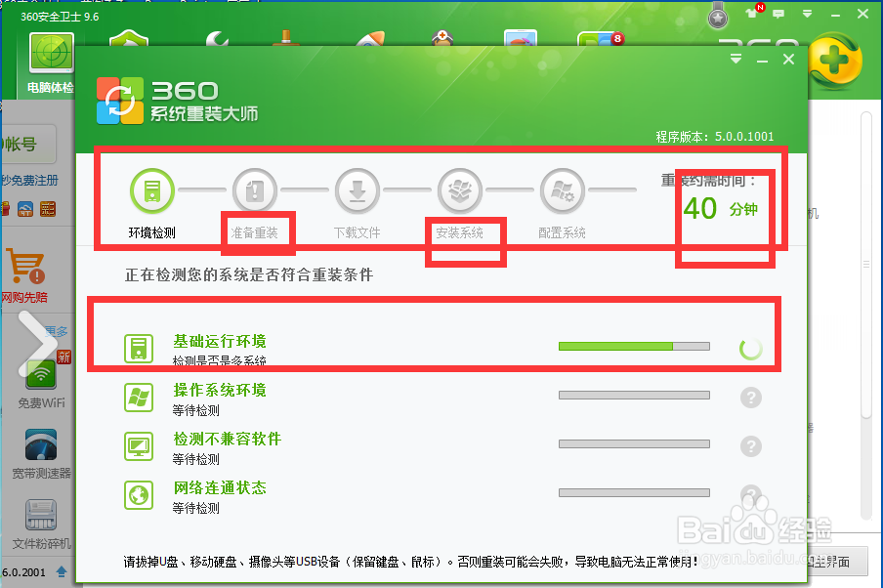Click the help question mark beside 检测不兼容软件
This screenshot has width=883, height=588.
(x=750, y=446)
